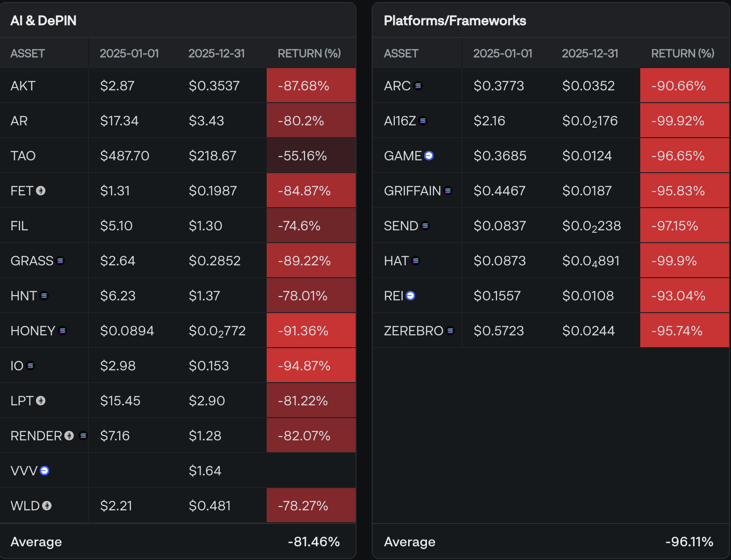Click the Base chain icon beside REI
Screen dimensions: 731x560
410,296
